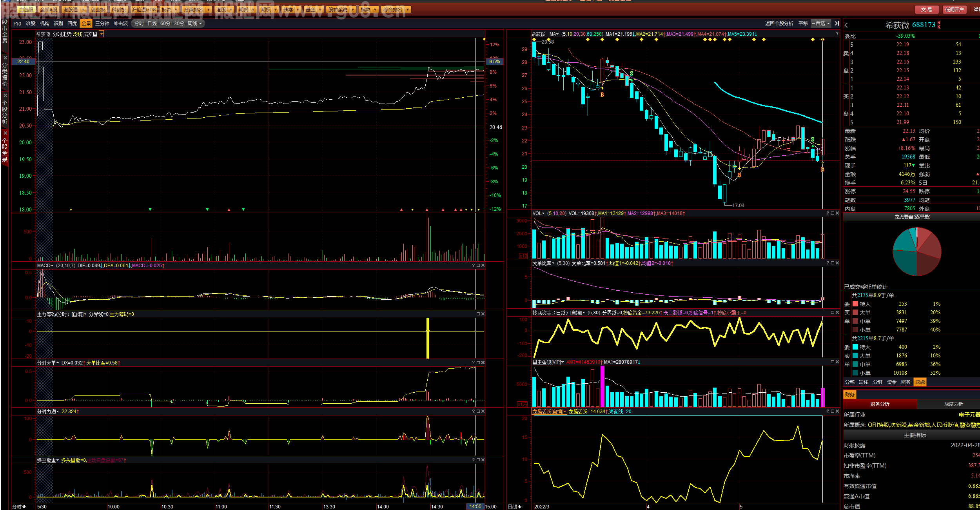This screenshot has width=980, height=510.
Task: Close the 分时力道 indicator panel
Action: click(483, 412)
